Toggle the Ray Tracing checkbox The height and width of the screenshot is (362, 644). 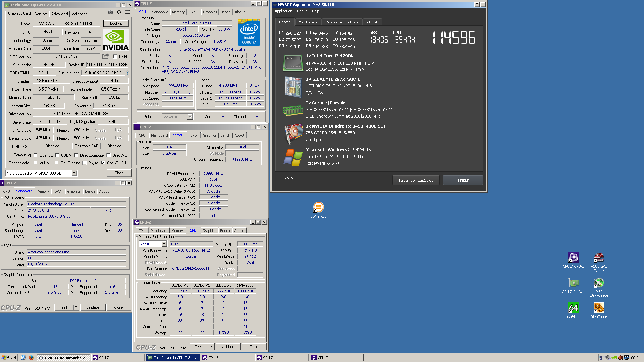click(x=57, y=163)
